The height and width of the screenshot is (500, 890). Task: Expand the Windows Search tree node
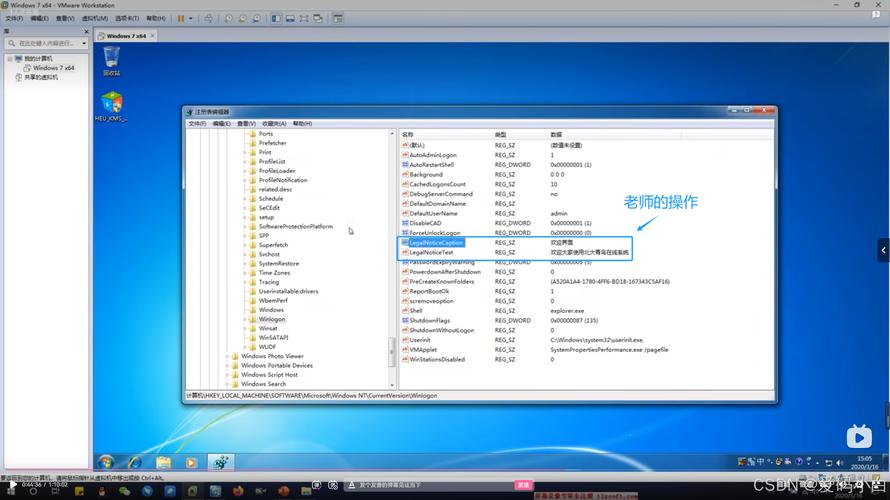click(x=228, y=384)
